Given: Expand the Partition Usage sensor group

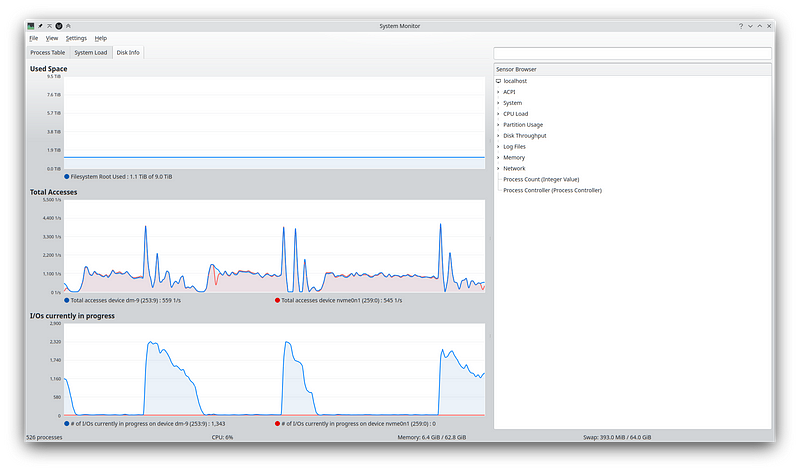Looking at the screenshot, I should pyautogui.click(x=498, y=125).
